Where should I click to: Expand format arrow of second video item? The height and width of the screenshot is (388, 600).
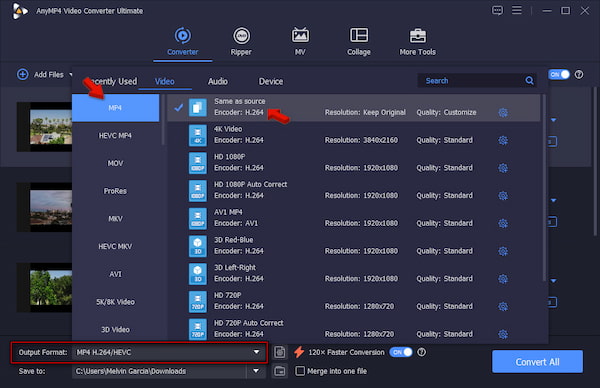coord(553,201)
